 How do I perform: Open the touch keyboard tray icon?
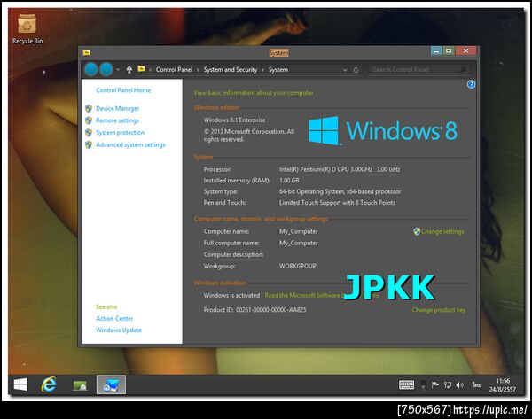click(x=406, y=384)
